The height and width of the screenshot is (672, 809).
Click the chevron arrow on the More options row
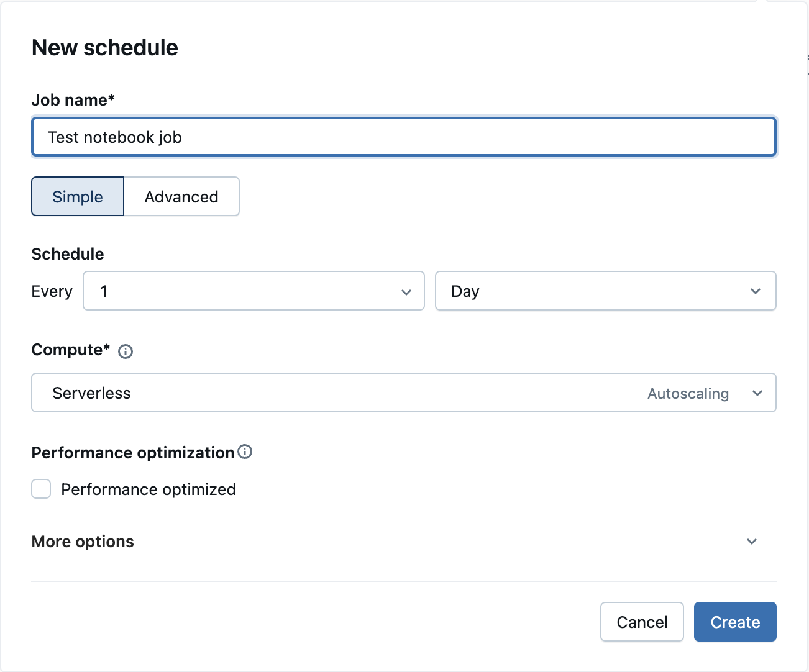tap(752, 542)
